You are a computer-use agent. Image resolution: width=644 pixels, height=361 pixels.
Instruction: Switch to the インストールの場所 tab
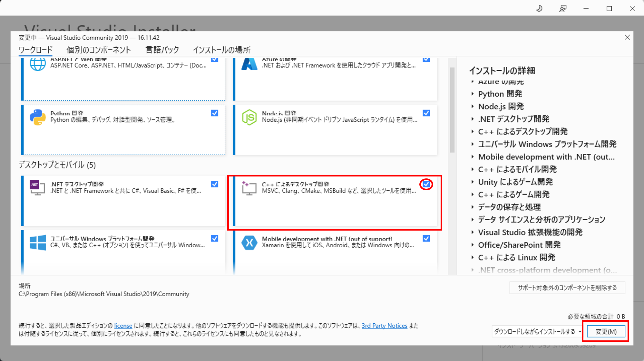point(222,50)
